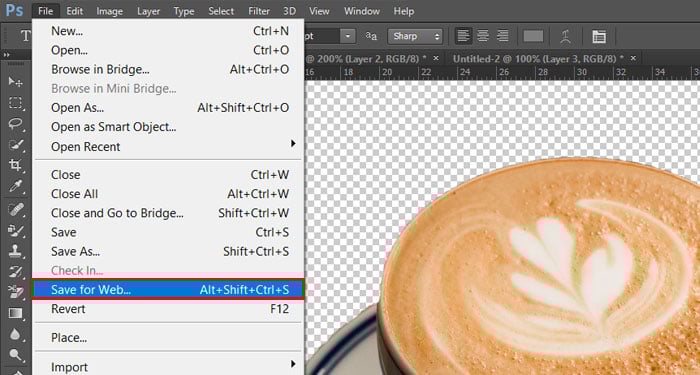This screenshot has width=700, height=375.
Task: Open the font size dropdown arrow
Action: (348, 36)
